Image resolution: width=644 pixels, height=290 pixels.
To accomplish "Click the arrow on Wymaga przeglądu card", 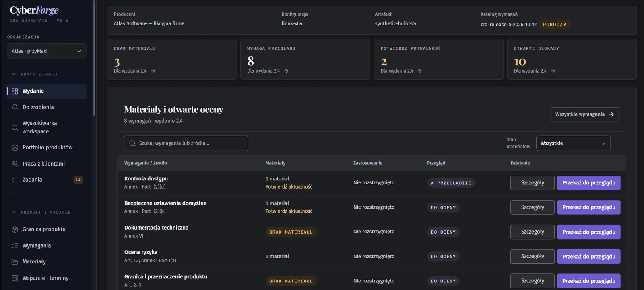I will 286,71.
